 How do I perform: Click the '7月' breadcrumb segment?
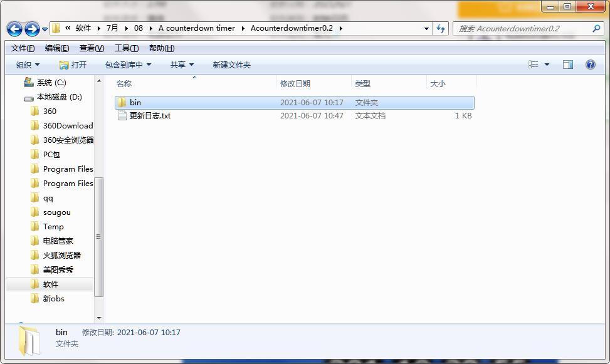(112, 28)
